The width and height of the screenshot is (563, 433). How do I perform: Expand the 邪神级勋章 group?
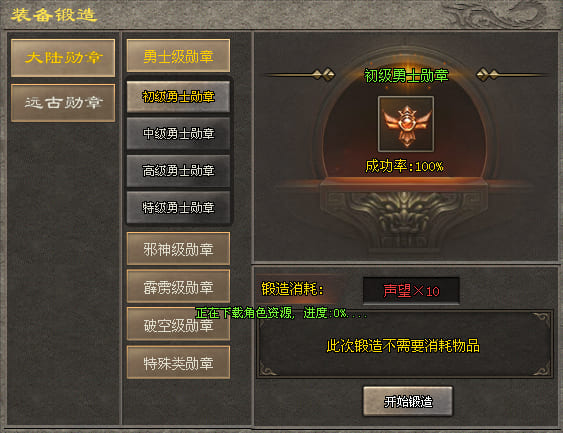[x=178, y=248]
